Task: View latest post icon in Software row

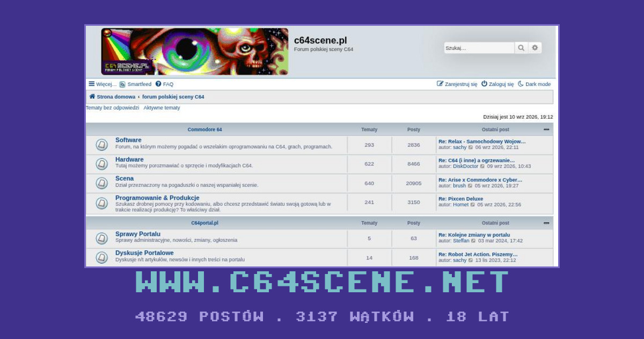Action: pos(471,147)
